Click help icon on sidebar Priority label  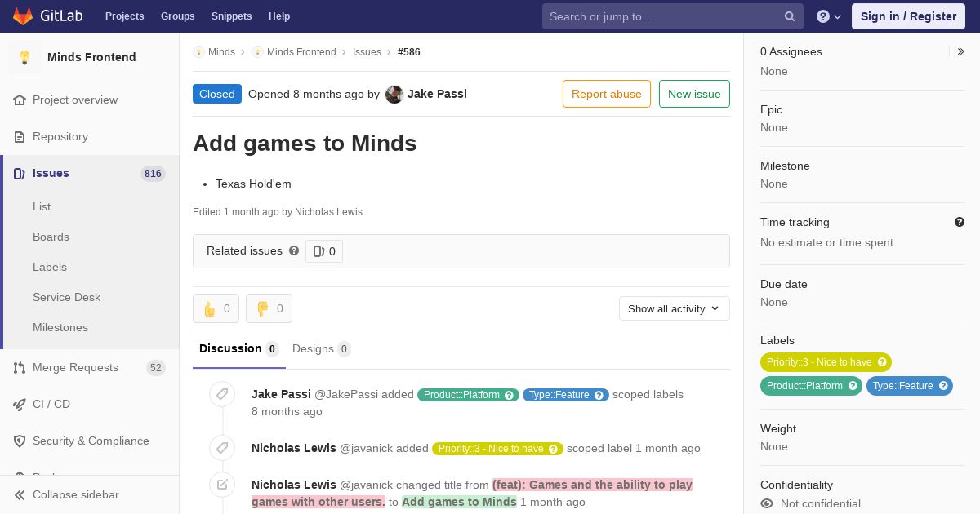[882, 362]
